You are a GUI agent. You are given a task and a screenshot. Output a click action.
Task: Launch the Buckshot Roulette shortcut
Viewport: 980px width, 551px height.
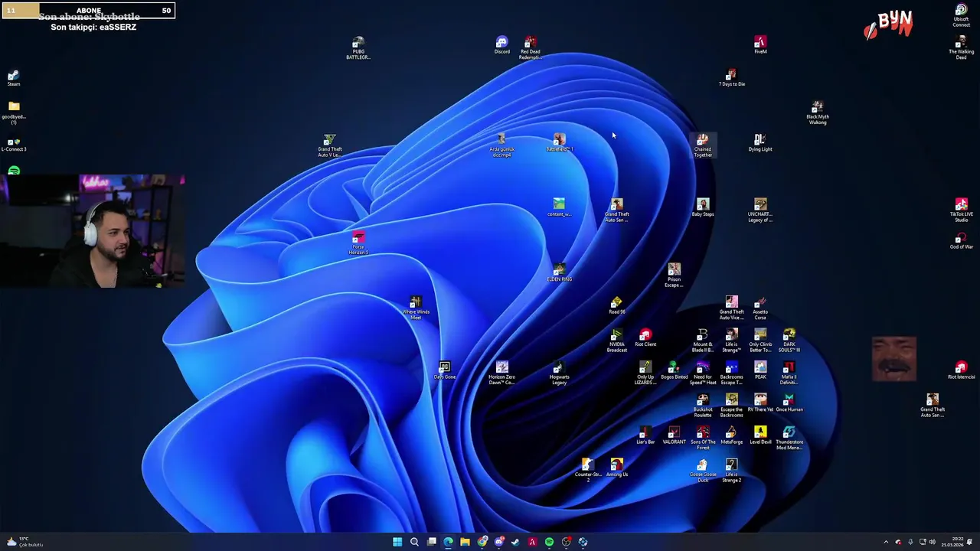click(703, 406)
